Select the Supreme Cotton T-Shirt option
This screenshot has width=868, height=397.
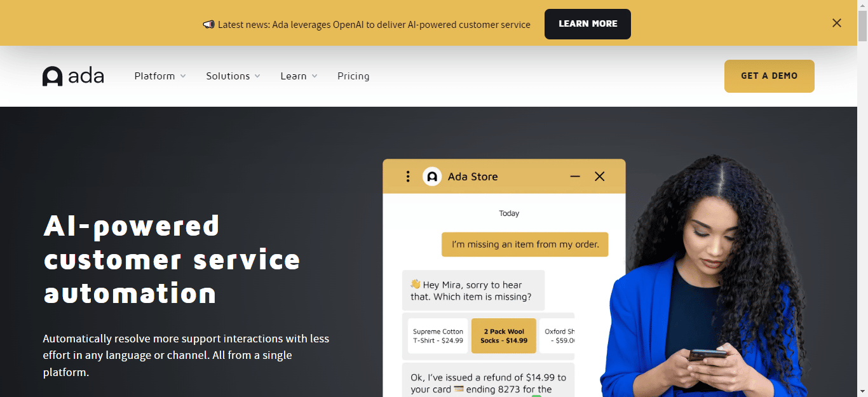click(438, 336)
